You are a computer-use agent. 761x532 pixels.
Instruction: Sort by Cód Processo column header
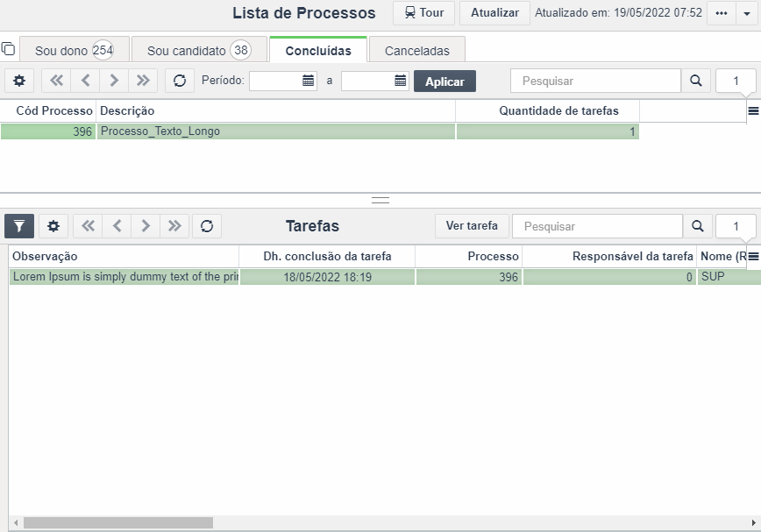coord(48,111)
